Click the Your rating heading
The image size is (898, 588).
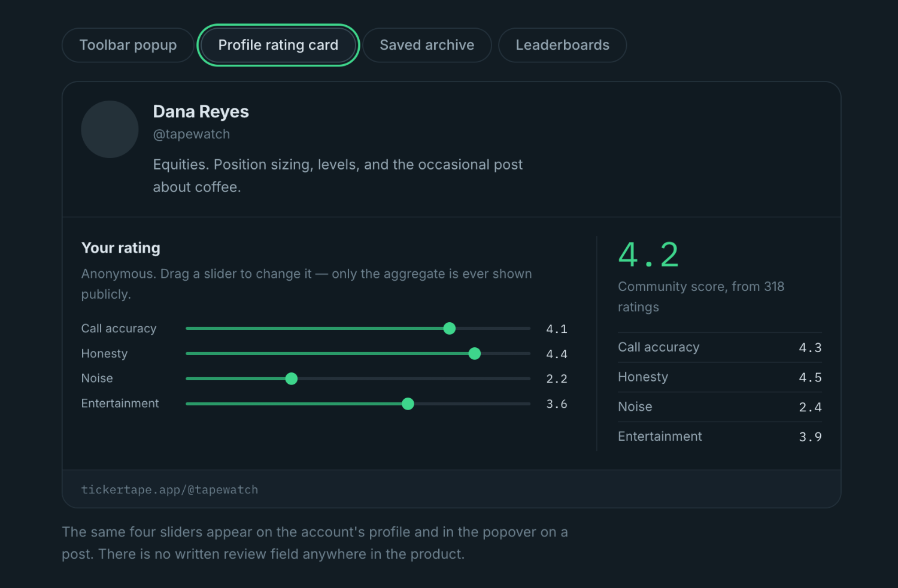[121, 248]
